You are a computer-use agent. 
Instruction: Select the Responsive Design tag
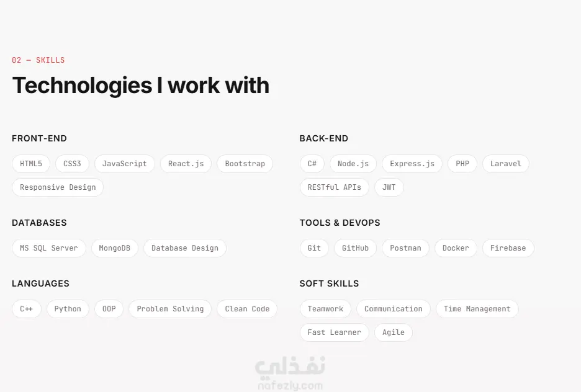click(58, 187)
